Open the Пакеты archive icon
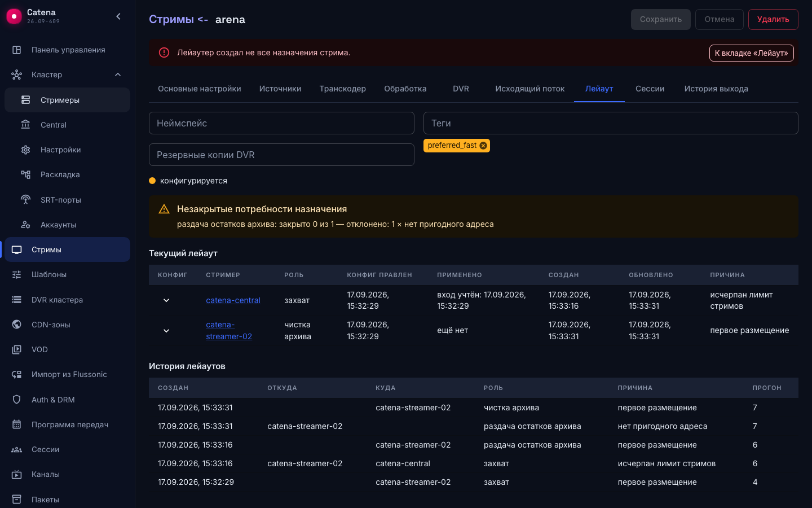The width and height of the screenshot is (812, 508). [17, 500]
